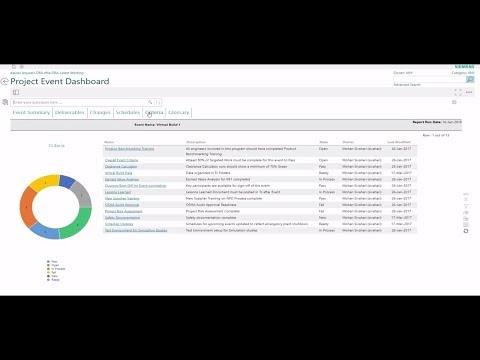Viewport: 480px width, 360px height.
Task: Click the home icon on the top-left bar
Action: [x=14, y=67]
